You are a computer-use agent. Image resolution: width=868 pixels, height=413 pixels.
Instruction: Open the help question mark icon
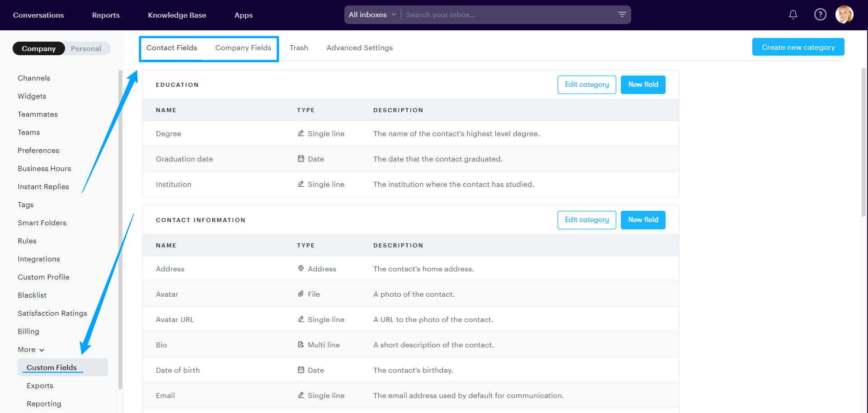click(x=820, y=15)
